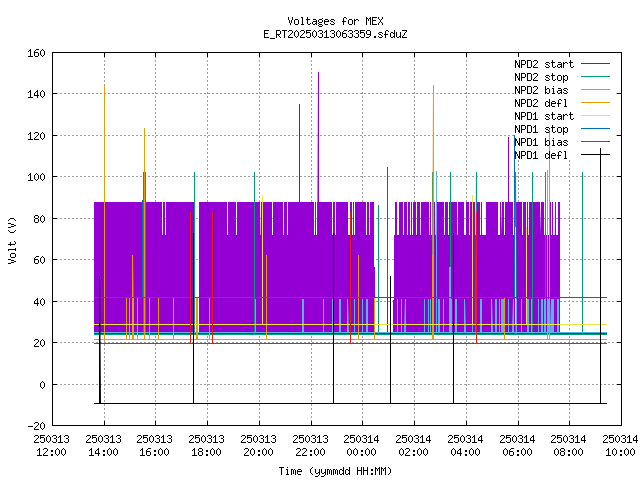Click the '250313 18:00' x-axis tick label
Viewport: 640px width, 480px height.
coord(207,446)
